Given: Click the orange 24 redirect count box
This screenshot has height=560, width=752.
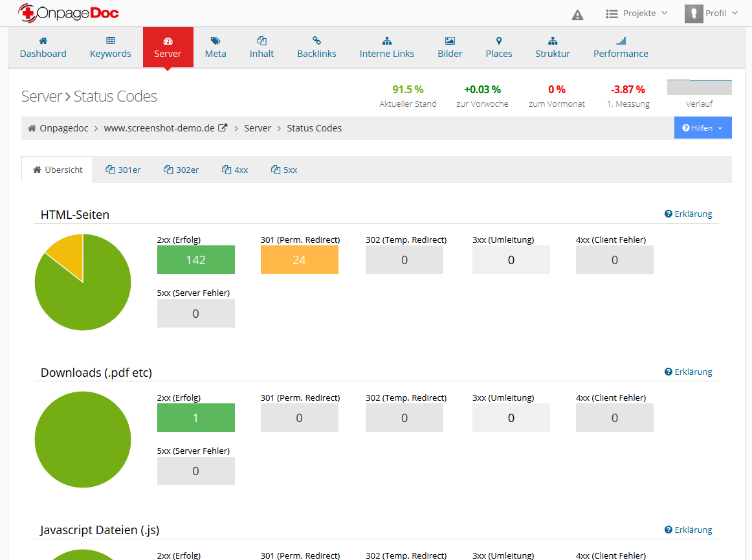Looking at the screenshot, I should (299, 260).
